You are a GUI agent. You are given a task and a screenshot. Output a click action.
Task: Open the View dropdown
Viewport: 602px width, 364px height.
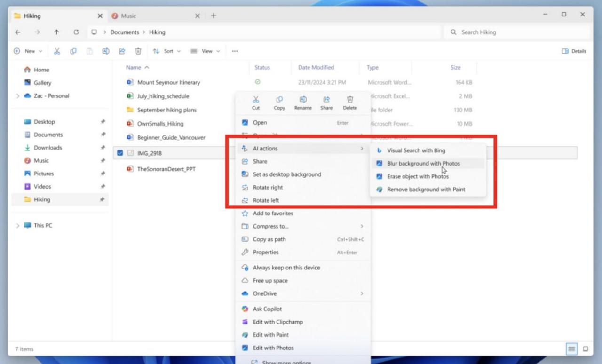206,51
